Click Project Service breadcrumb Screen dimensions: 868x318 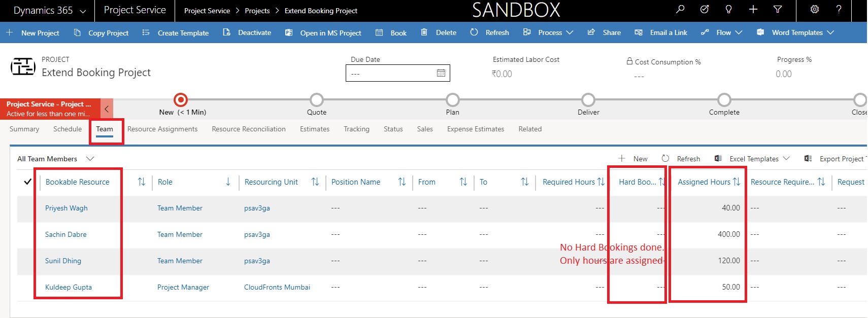(x=207, y=11)
